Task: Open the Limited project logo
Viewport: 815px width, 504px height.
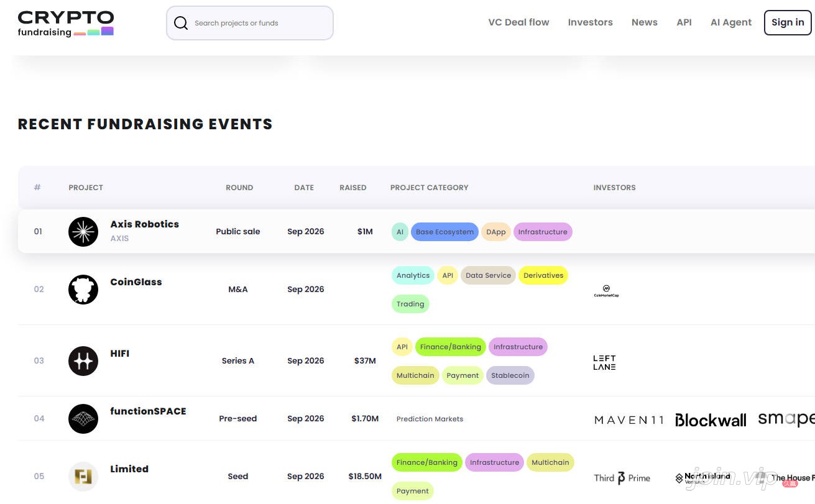Action: pos(83,477)
